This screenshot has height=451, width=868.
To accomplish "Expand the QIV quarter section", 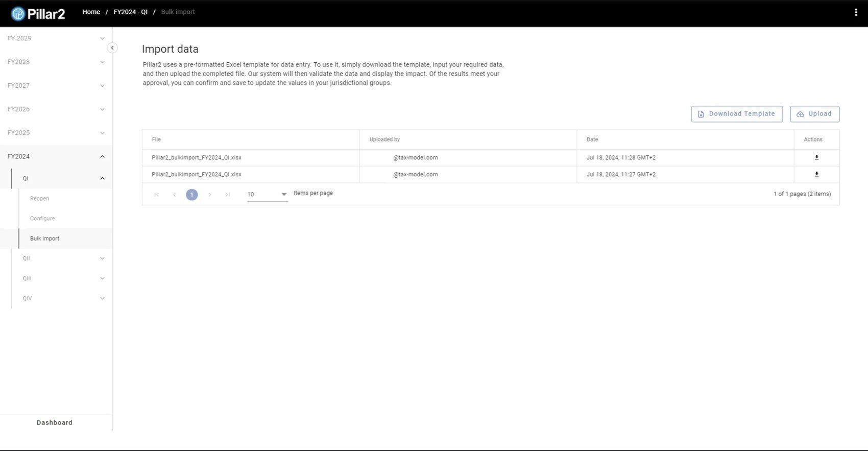I will (x=62, y=298).
